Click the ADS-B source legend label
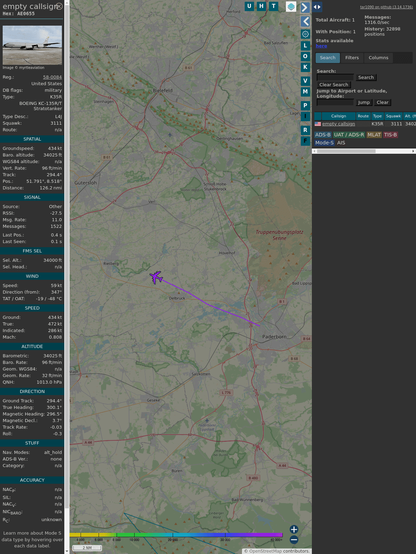 tap(323, 135)
